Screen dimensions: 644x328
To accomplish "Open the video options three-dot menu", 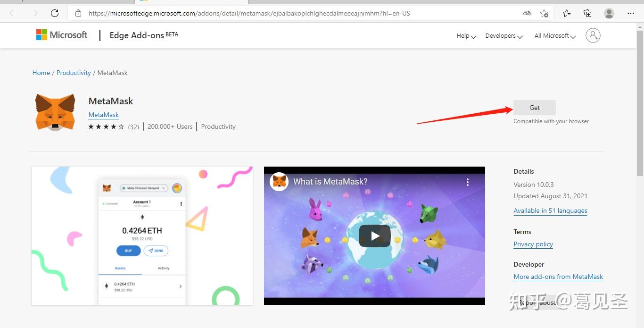I will pyautogui.click(x=468, y=182).
